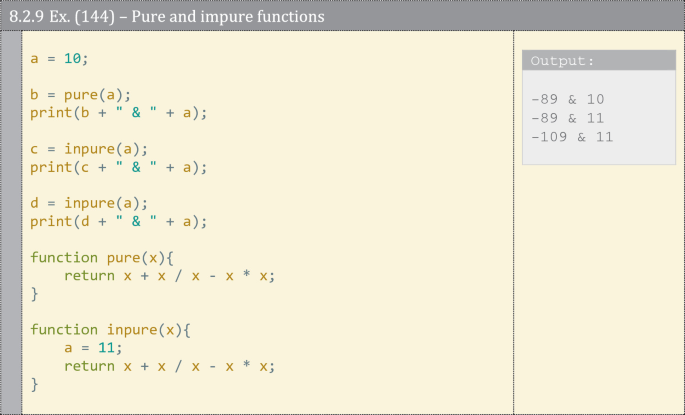Select the '-89 & 11' output line
The image size is (685, 415).
(568, 118)
